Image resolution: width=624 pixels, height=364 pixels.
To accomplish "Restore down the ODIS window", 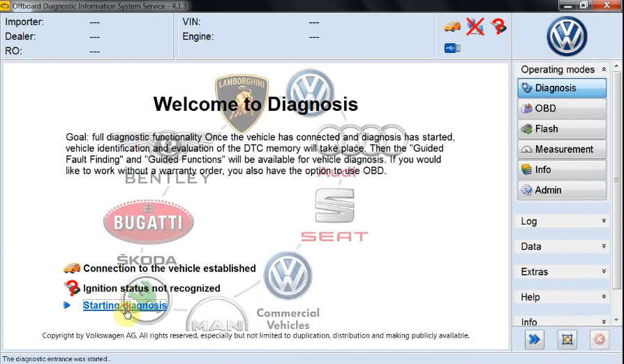I will [584, 5].
